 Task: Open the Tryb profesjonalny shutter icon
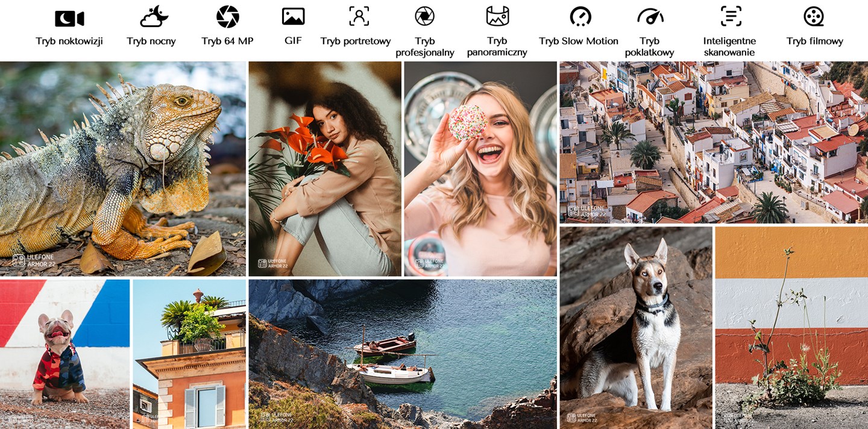tap(424, 16)
